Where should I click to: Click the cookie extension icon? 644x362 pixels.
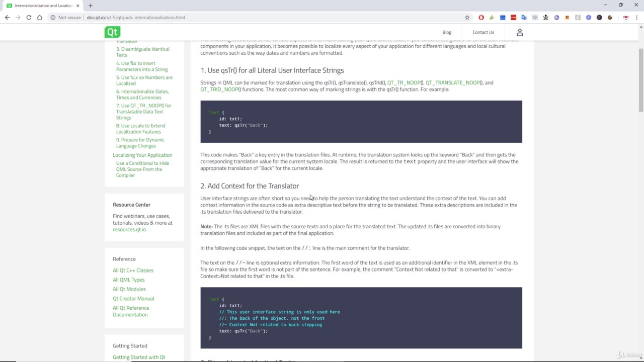tap(610, 18)
